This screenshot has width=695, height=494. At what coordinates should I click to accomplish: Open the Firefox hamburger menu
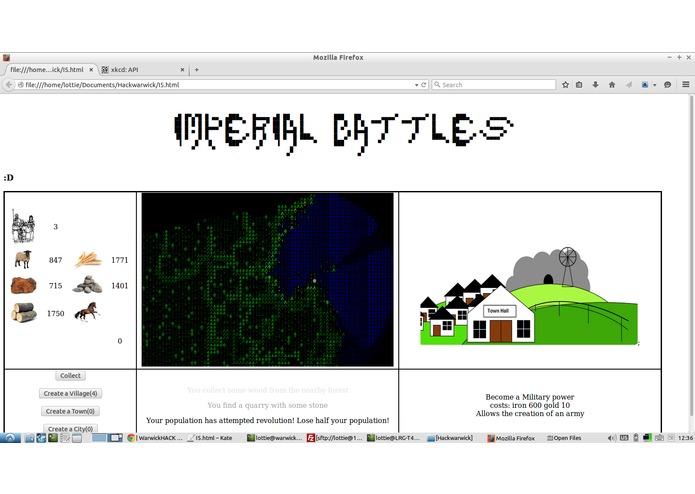pyautogui.click(x=686, y=84)
